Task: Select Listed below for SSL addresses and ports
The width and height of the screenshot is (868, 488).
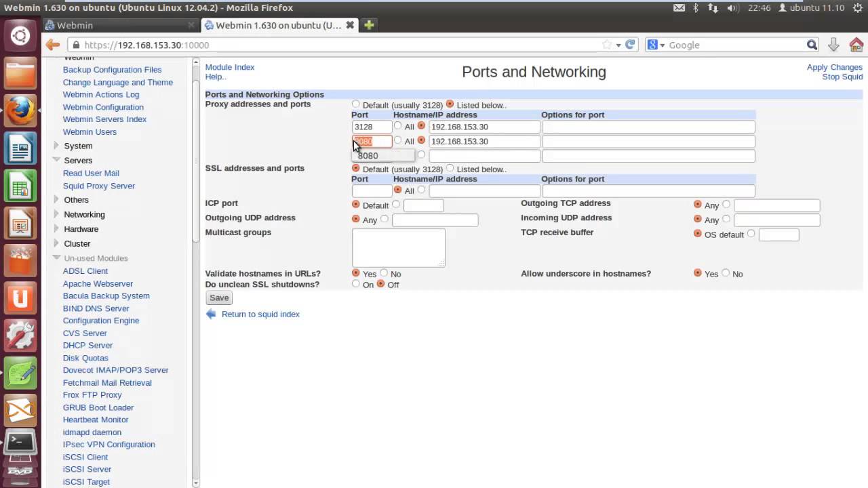Action: click(x=450, y=168)
